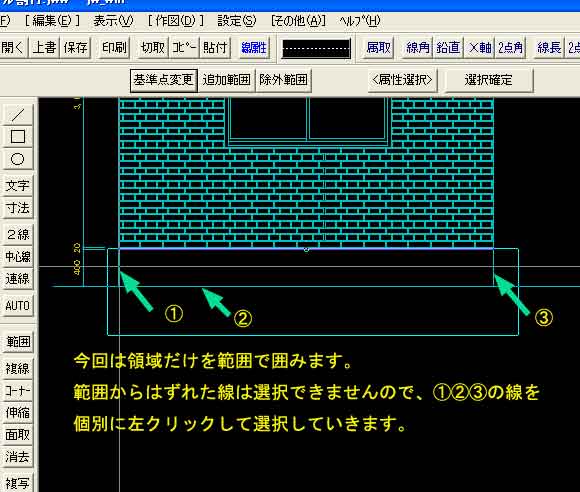Click the 除外範囲 exclude range button
The width and height of the screenshot is (580, 492).
click(x=283, y=80)
